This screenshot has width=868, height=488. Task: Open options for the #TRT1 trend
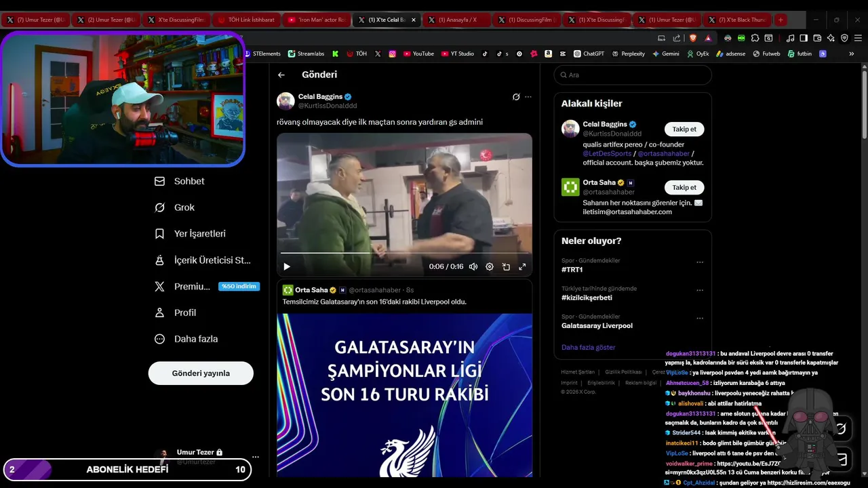pyautogui.click(x=700, y=262)
